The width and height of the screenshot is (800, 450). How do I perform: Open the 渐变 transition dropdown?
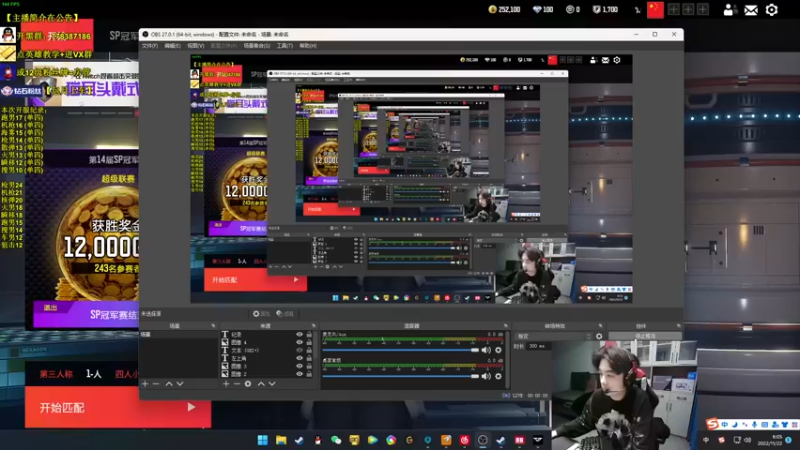coord(554,336)
